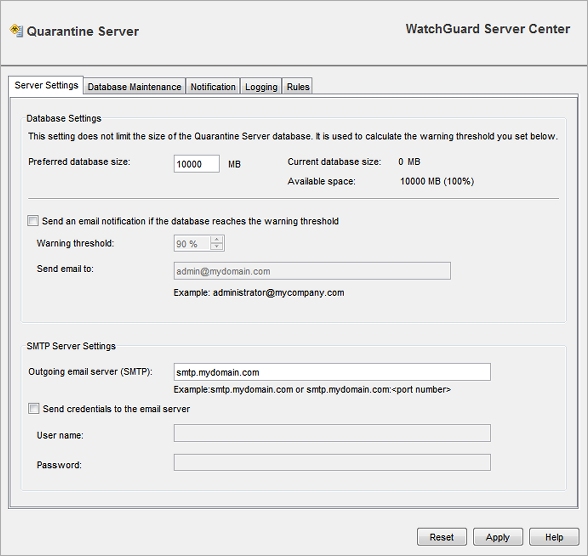588x556 pixels.
Task: Open Help for this page
Action: pyautogui.click(x=554, y=537)
